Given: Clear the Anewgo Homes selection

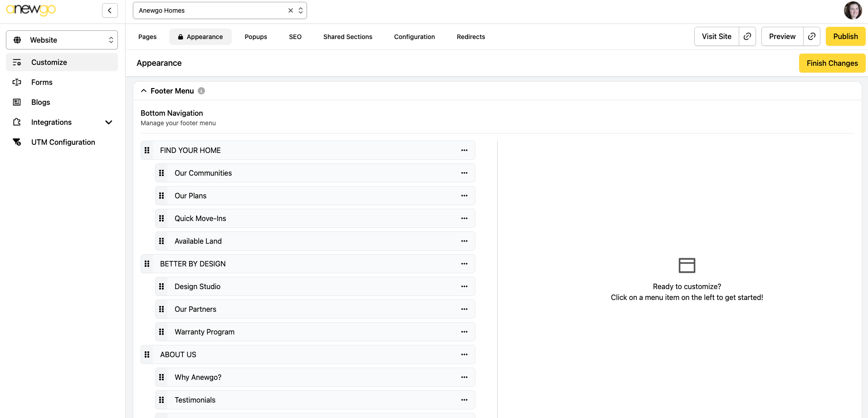Looking at the screenshot, I should pyautogui.click(x=291, y=10).
